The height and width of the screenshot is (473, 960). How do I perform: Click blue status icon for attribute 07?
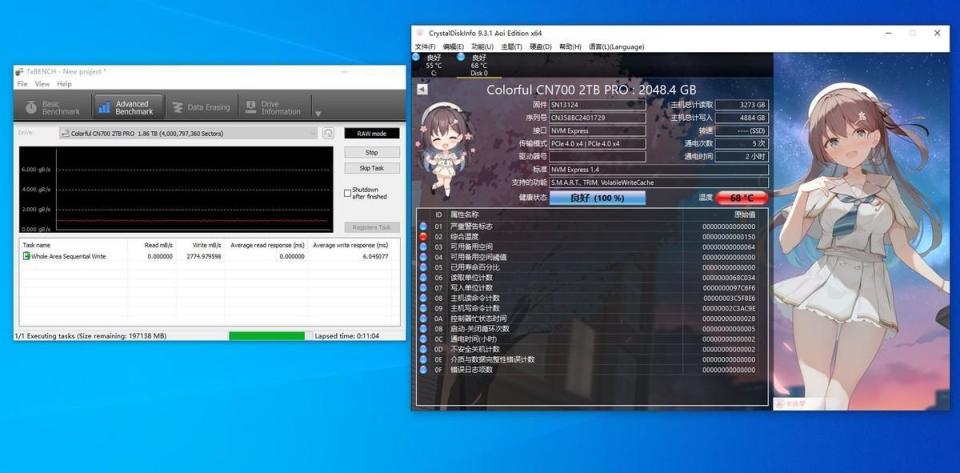(x=423, y=288)
